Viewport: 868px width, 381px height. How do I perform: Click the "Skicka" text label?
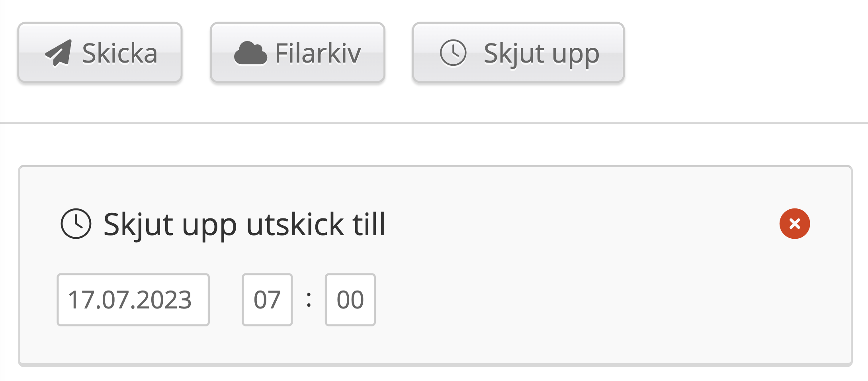tap(119, 53)
